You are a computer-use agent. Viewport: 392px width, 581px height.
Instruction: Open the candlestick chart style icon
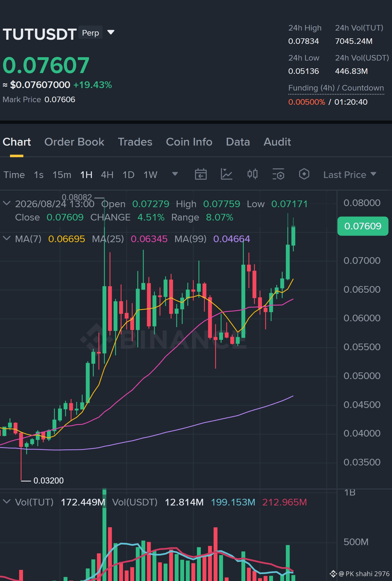252,174
